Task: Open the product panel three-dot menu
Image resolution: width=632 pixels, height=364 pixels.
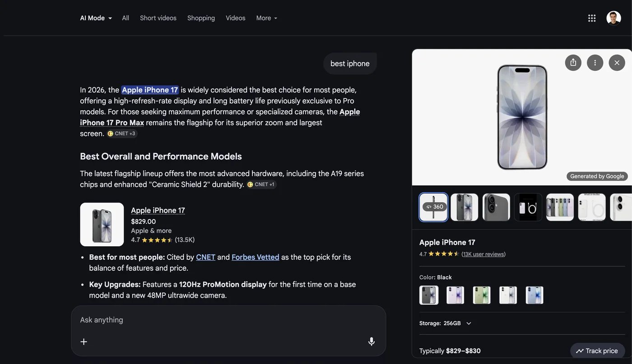Action: pyautogui.click(x=595, y=63)
